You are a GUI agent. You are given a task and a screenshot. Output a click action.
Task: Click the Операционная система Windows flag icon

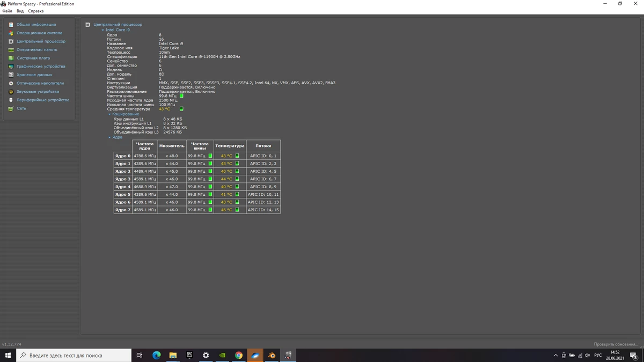11,33
